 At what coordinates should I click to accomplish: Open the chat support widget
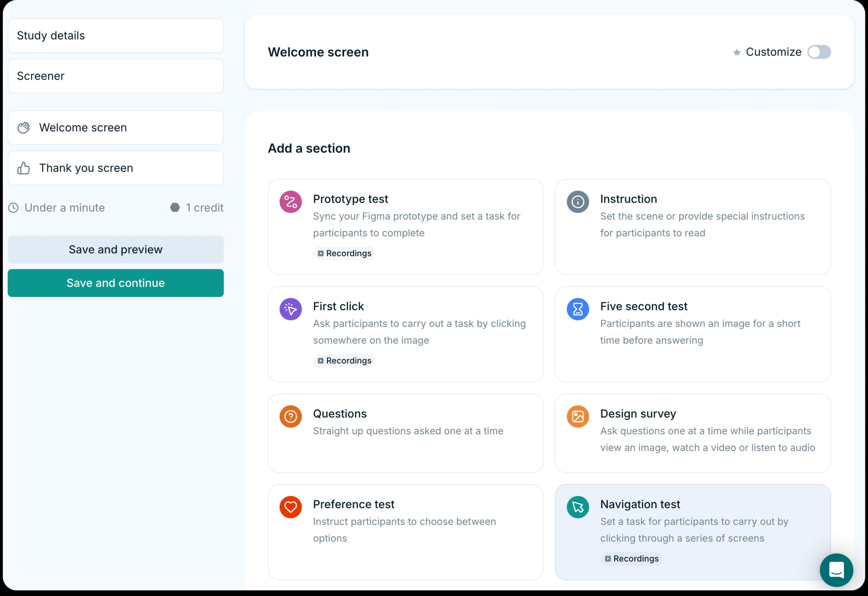click(x=836, y=570)
